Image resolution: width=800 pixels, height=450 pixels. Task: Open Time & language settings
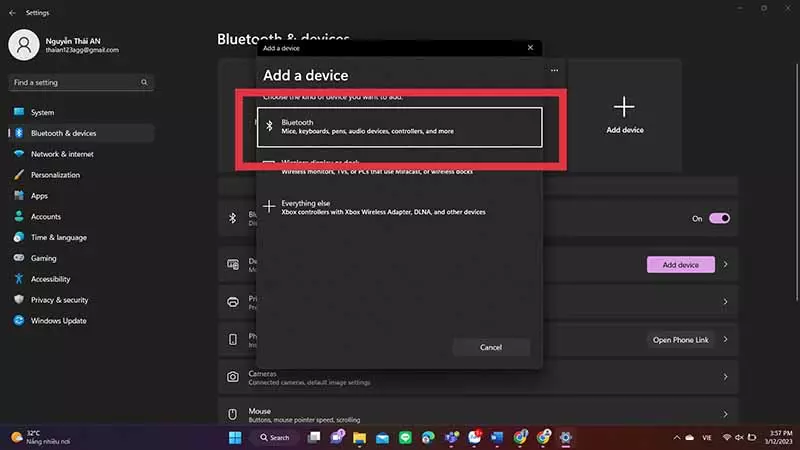coord(82,238)
